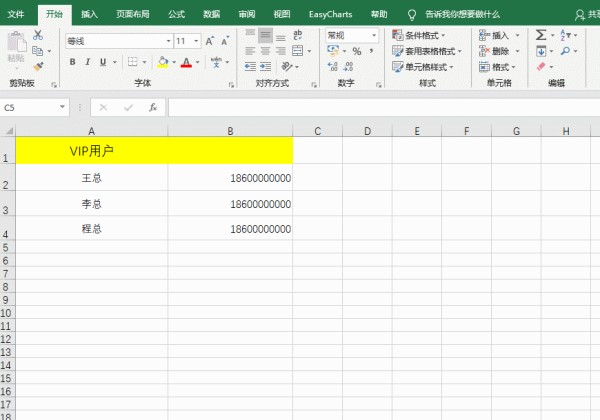Click the yellow fill color bucket
The width and height of the screenshot is (600, 420).
click(x=163, y=62)
